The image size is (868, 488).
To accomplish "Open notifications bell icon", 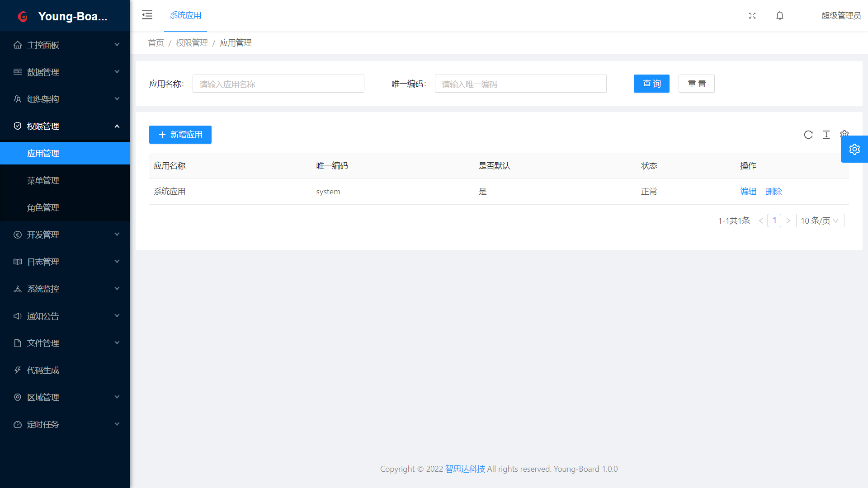I will (780, 15).
